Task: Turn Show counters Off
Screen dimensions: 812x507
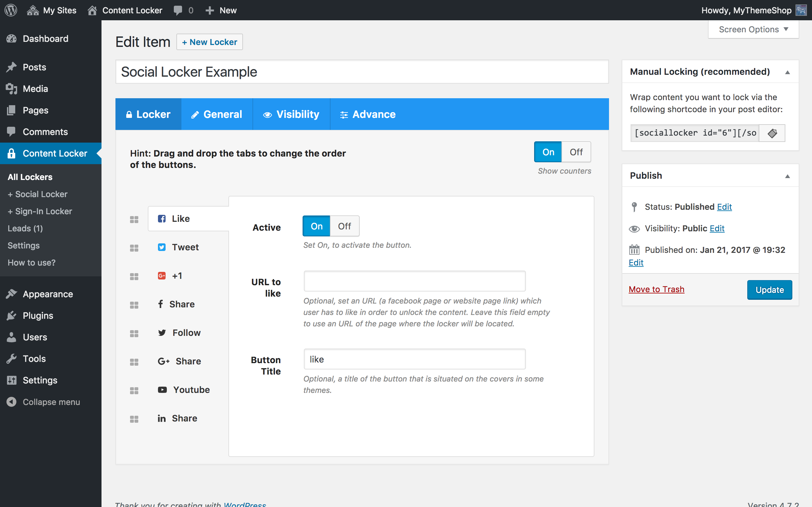Action: [576, 152]
